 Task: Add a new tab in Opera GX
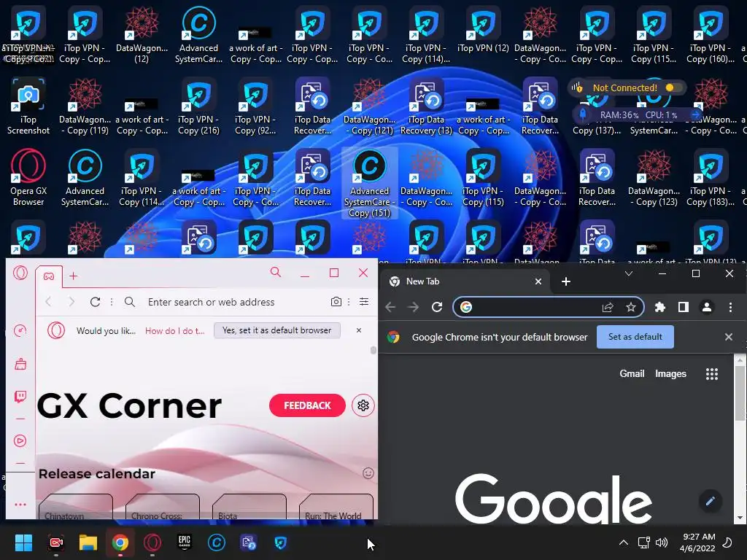(74, 276)
